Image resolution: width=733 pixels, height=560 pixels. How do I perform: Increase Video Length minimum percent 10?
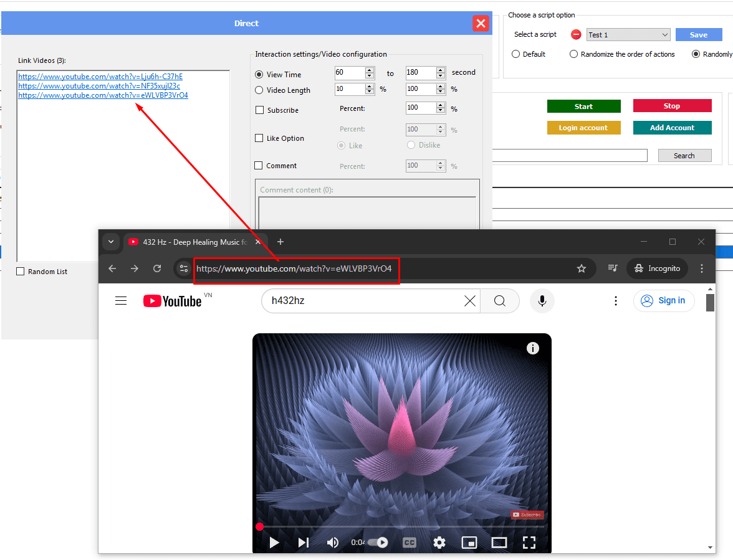[370, 87]
